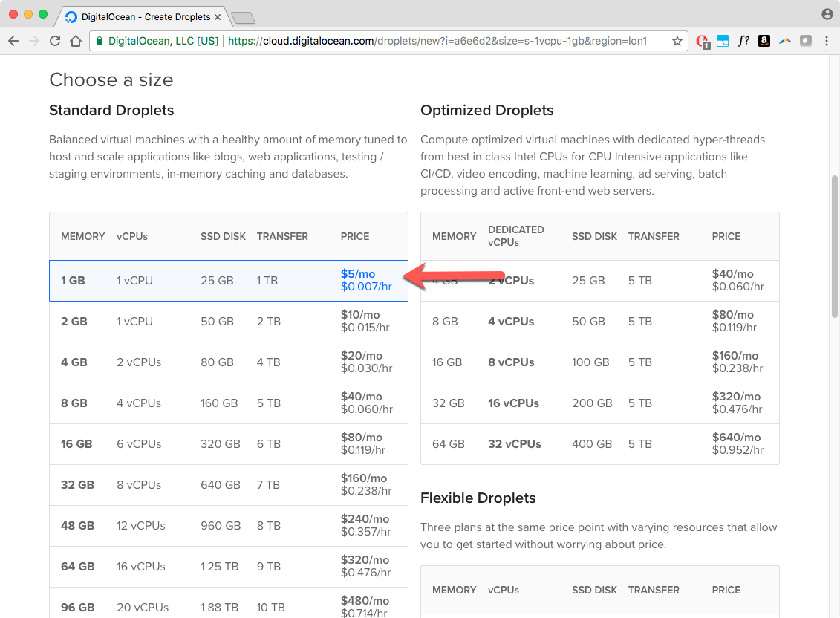Open the Chrome profile avatar icon
Viewport: 840px width, 618px height.
coord(827,14)
